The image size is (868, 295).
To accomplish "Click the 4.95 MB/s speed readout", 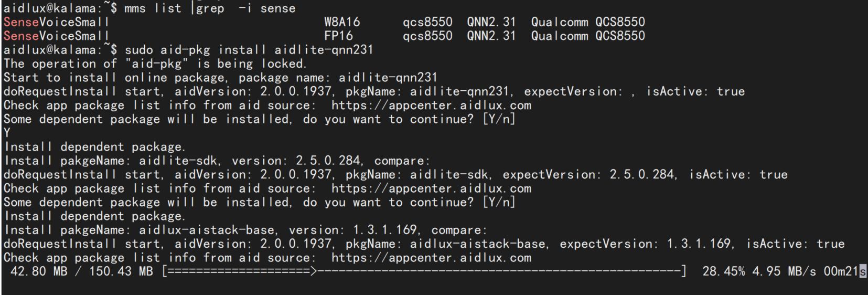I will tap(784, 271).
